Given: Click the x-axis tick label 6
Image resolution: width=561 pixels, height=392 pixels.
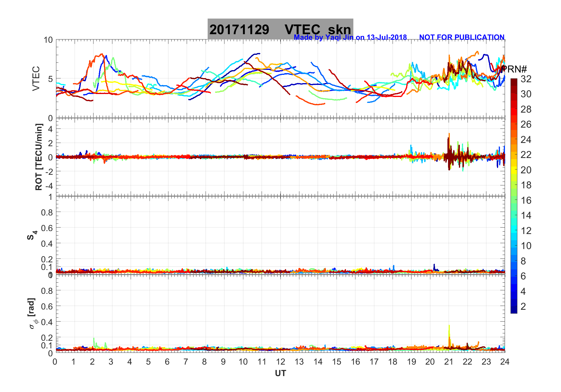Looking at the screenshot, I should 167,362.
